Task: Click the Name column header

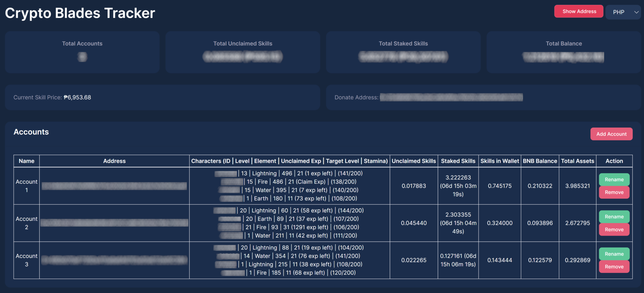Action: coord(26,161)
